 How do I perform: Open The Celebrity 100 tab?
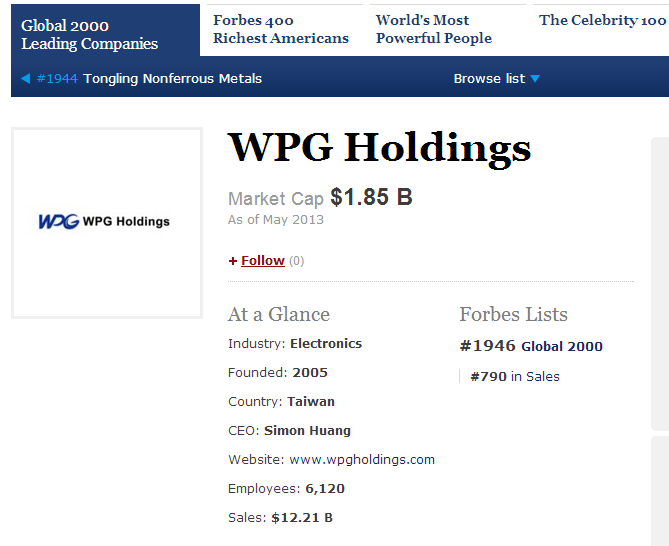coord(602,20)
